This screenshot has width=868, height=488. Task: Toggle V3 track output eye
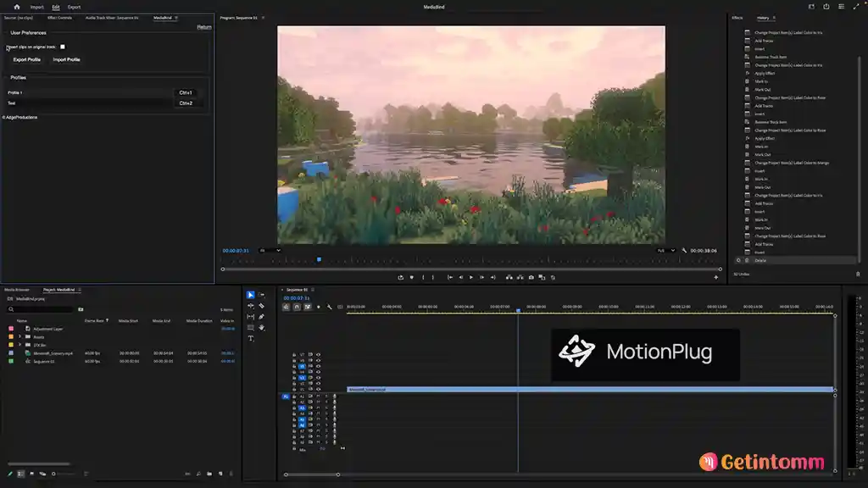(319, 378)
